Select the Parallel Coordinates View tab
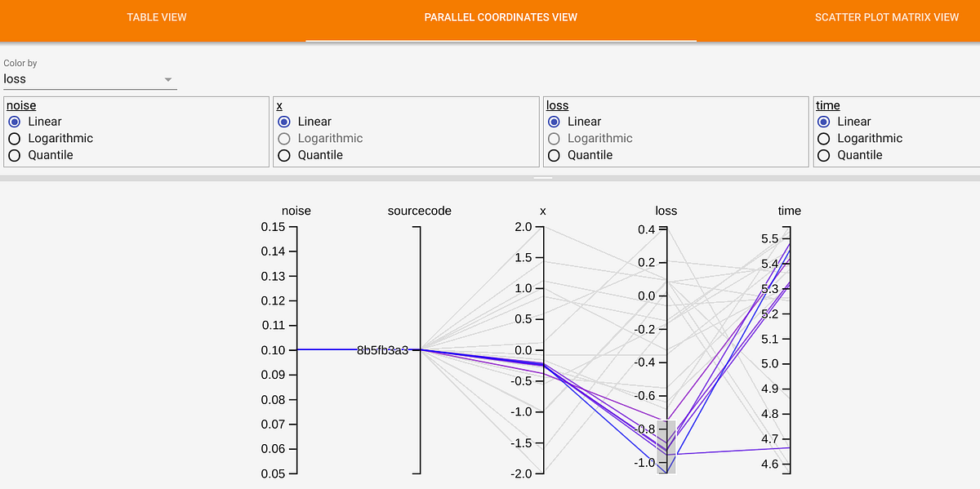The image size is (980, 489). pos(501,17)
